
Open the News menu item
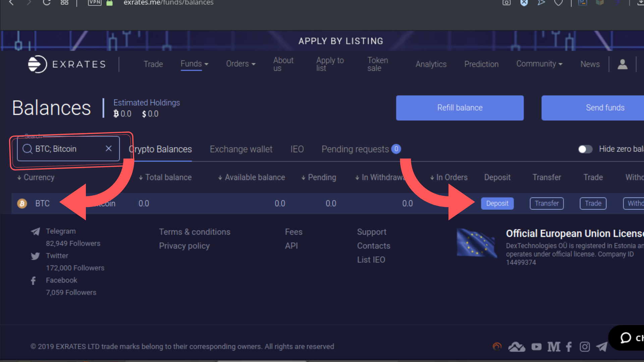(x=590, y=64)
